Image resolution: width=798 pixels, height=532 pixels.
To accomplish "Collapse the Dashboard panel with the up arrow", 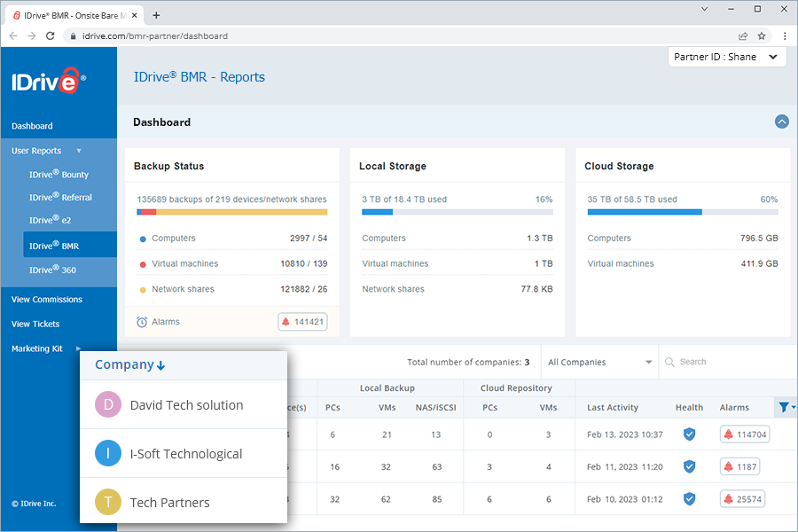I will pos(782,121).
